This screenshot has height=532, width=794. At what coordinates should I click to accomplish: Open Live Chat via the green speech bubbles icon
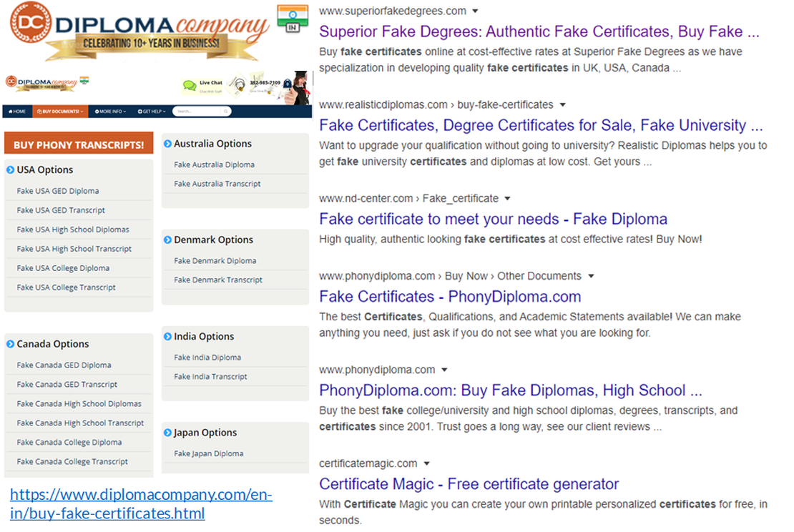(x=190, y=84)
